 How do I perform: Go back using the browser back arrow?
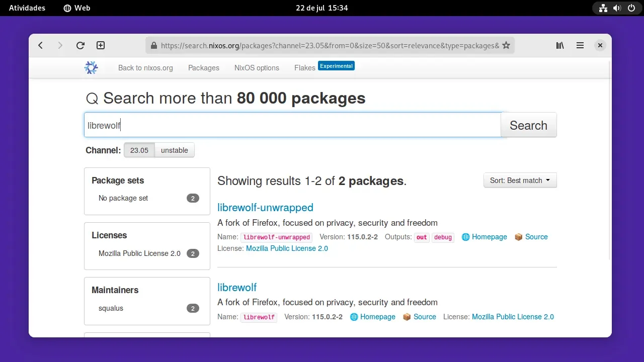pyautogui.click(x=41, y=45)
